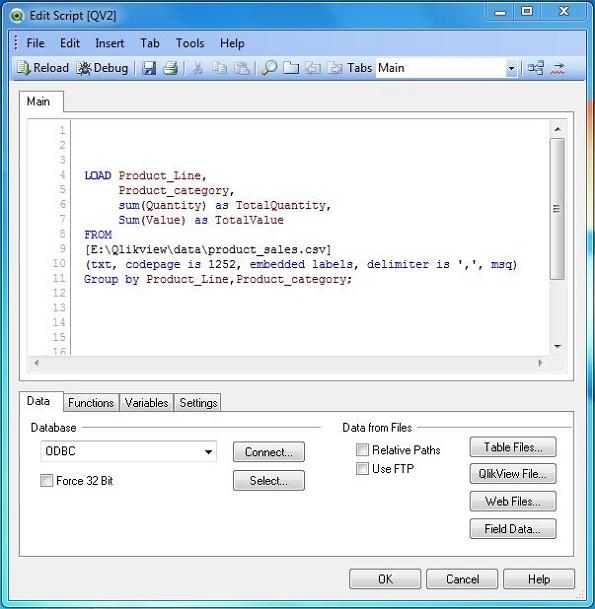Add a new tab with blank tab icon
This screenshot has width=595, height=609.
click(291, 68)
